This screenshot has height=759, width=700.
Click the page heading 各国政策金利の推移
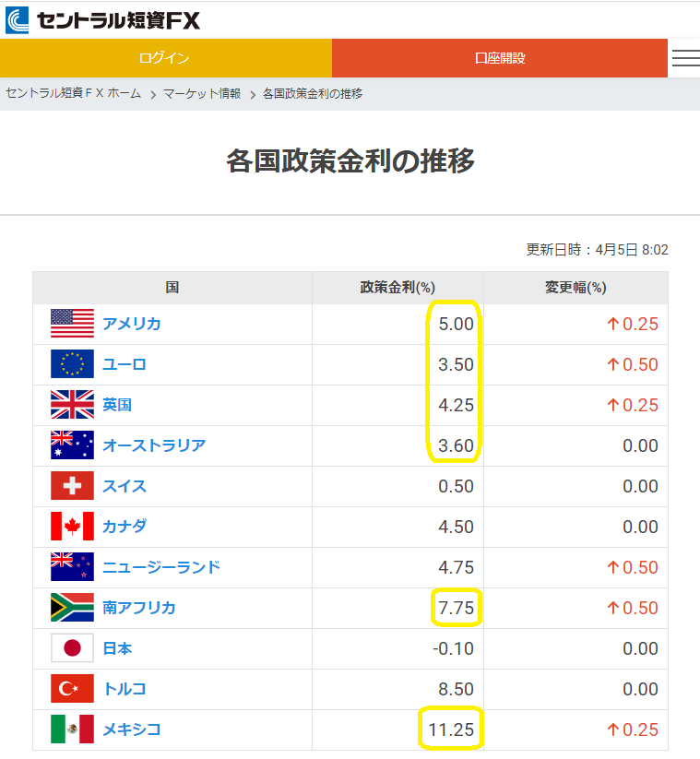point(350,161)
